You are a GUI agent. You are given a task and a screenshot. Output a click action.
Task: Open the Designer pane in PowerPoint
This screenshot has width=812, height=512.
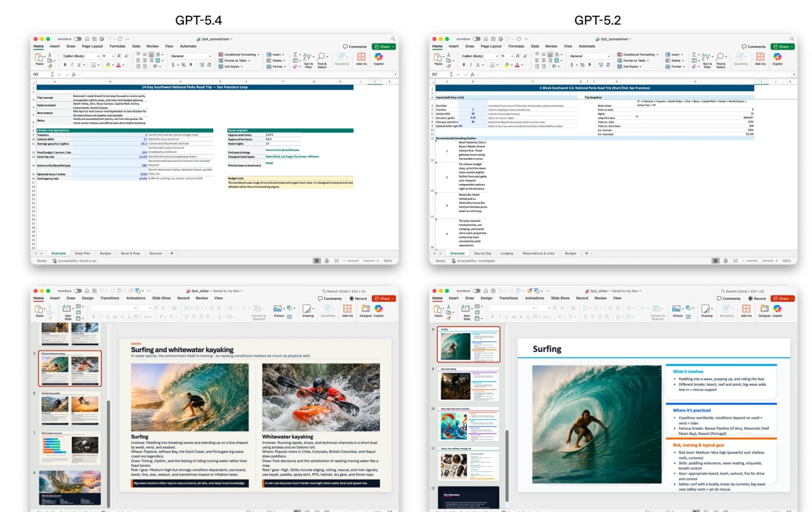coord(367,312)
